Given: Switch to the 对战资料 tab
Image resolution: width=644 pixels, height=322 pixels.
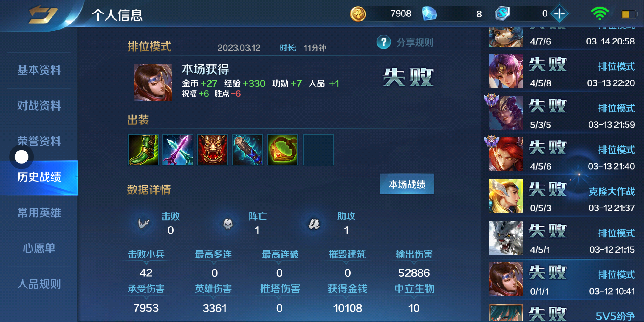Looking at the screenshot, I should pyautogui.click(x=39, y=106).
